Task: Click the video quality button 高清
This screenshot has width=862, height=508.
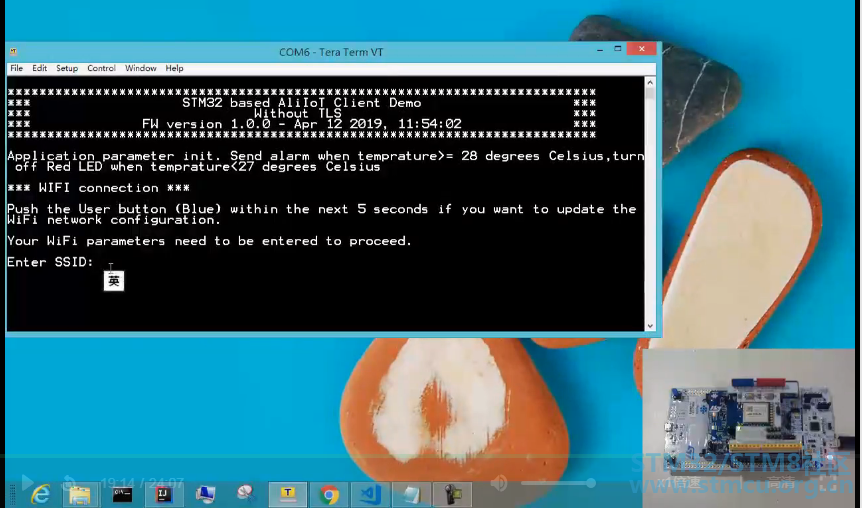Action: click(x=781, y=483)
